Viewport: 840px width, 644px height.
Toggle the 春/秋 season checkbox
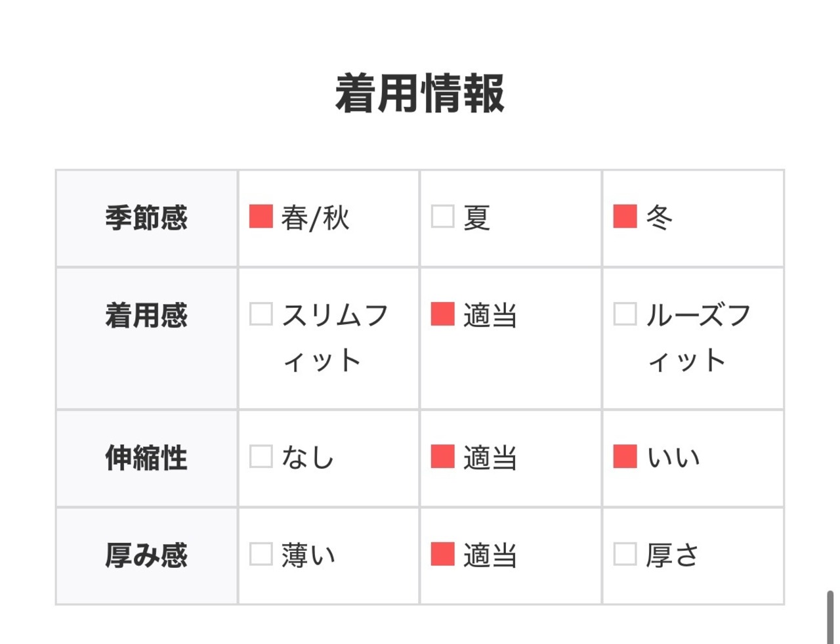tap(261, 216)
